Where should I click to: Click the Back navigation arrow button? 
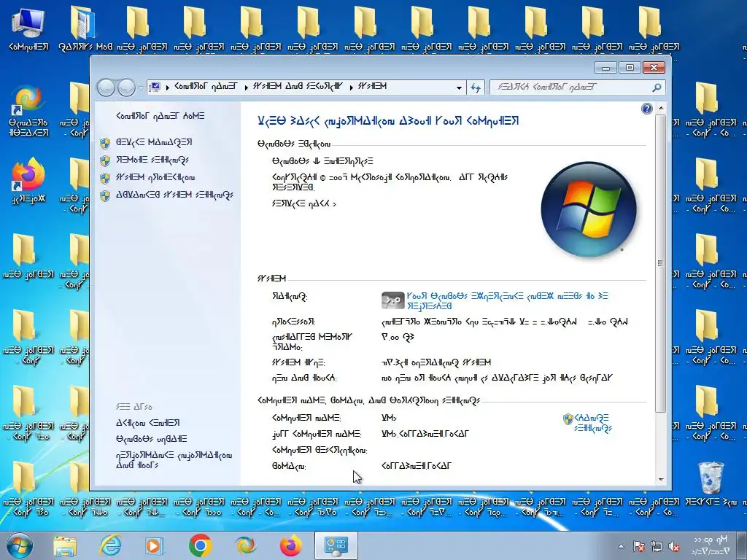click(x=106, y=87)
